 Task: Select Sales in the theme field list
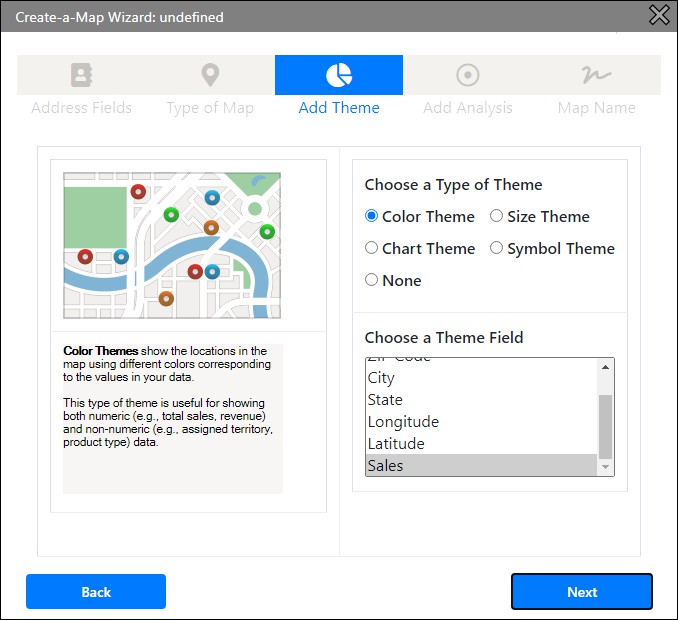481,466
